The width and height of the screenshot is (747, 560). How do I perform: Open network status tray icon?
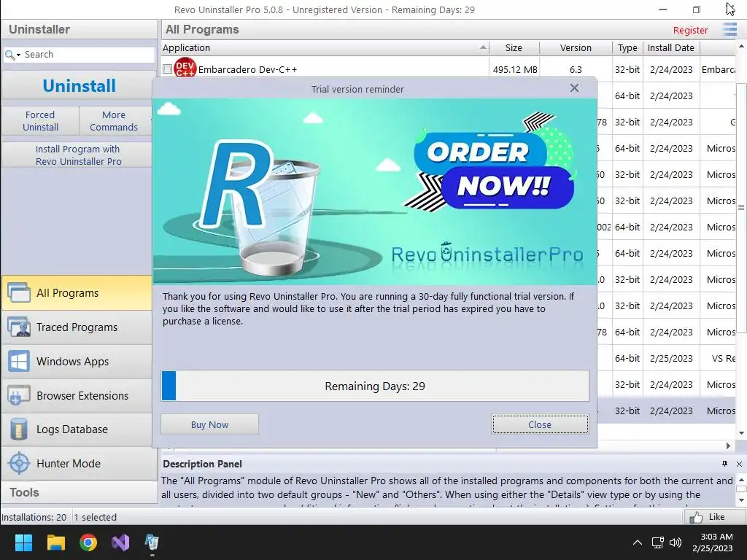658,542
